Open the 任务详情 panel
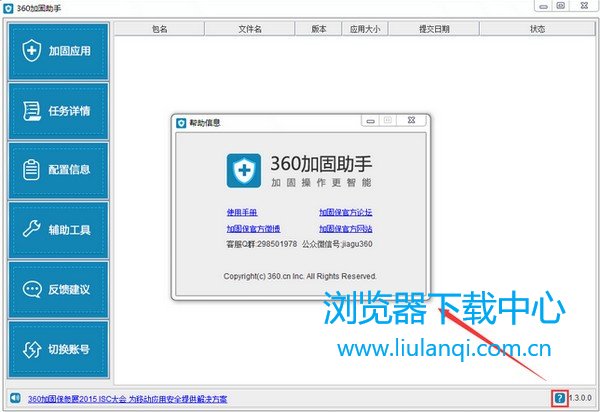 59,111
